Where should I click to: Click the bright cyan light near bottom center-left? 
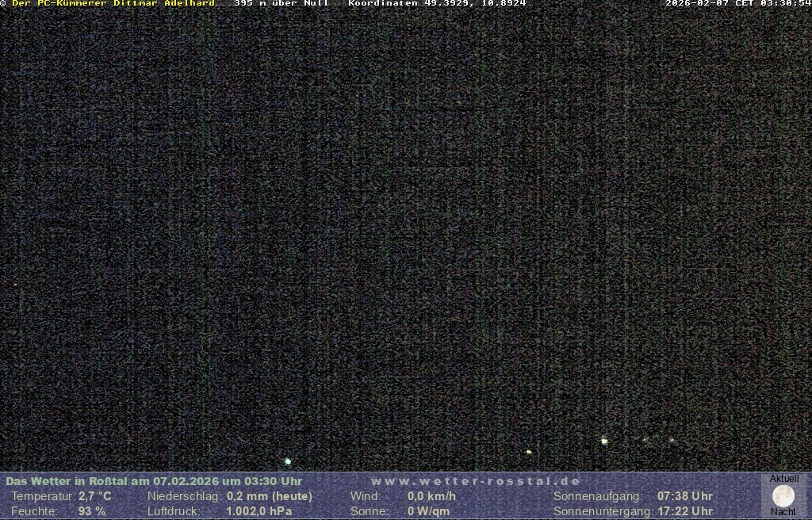[288, 461]
